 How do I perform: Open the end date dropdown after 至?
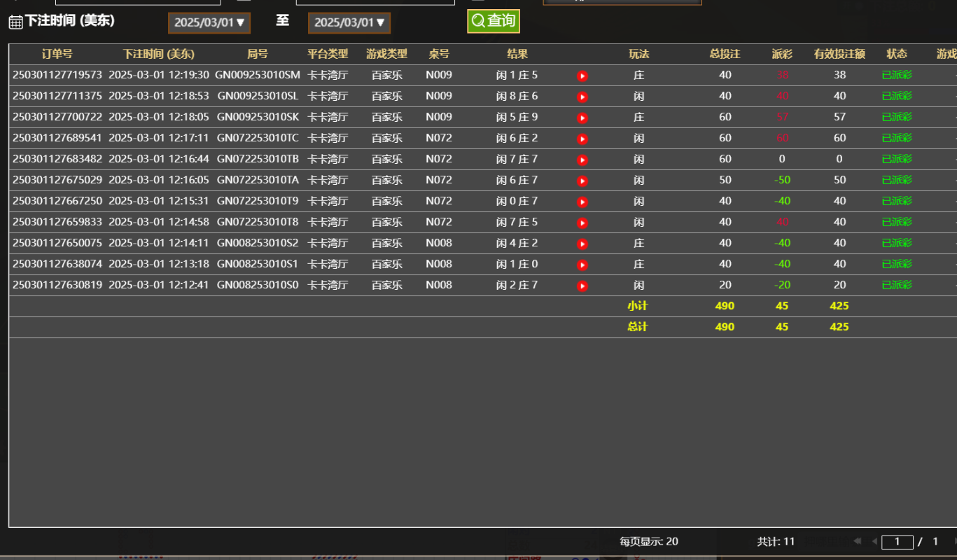(x=349, y=22)
